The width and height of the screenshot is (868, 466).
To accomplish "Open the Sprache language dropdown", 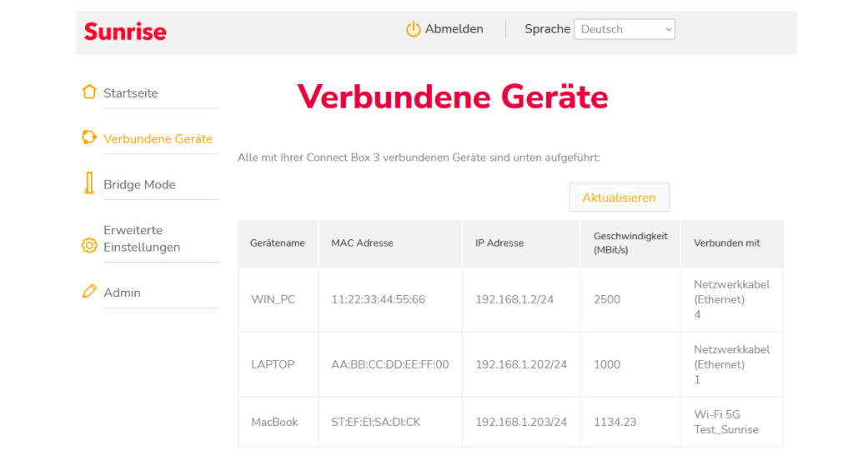I will (x=625, y=29).
